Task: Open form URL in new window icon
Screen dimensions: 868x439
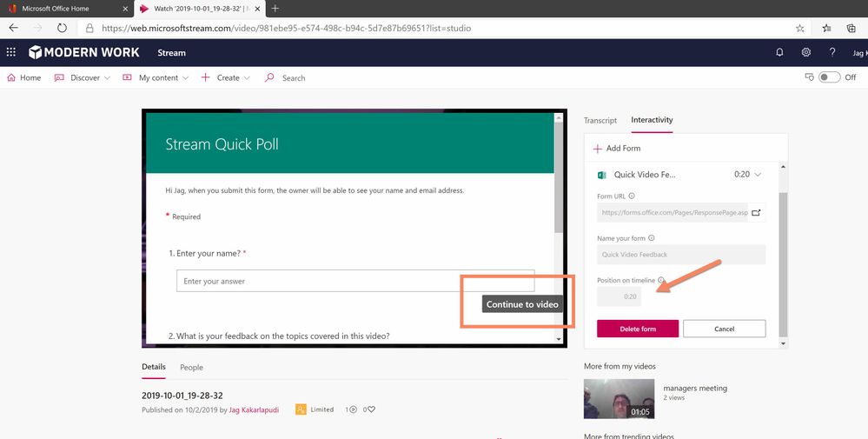Action: (x=756, y=213)
